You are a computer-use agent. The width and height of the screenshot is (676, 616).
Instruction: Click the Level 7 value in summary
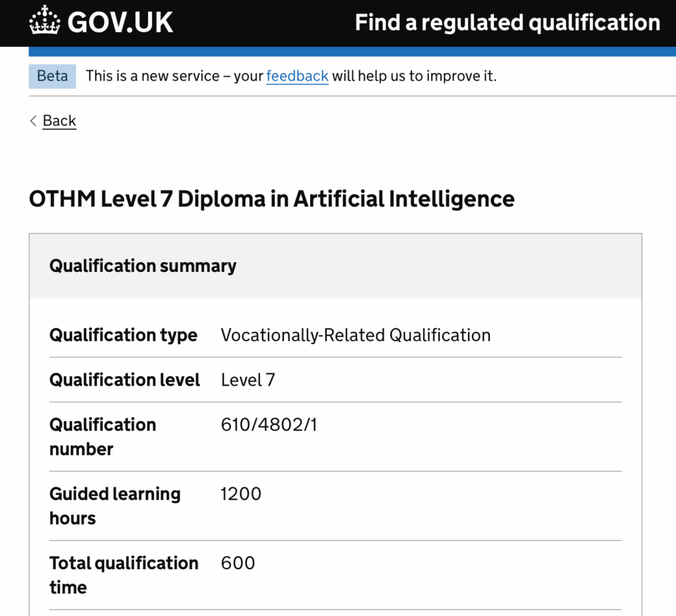pyautogui.click(x=248, y=380)
